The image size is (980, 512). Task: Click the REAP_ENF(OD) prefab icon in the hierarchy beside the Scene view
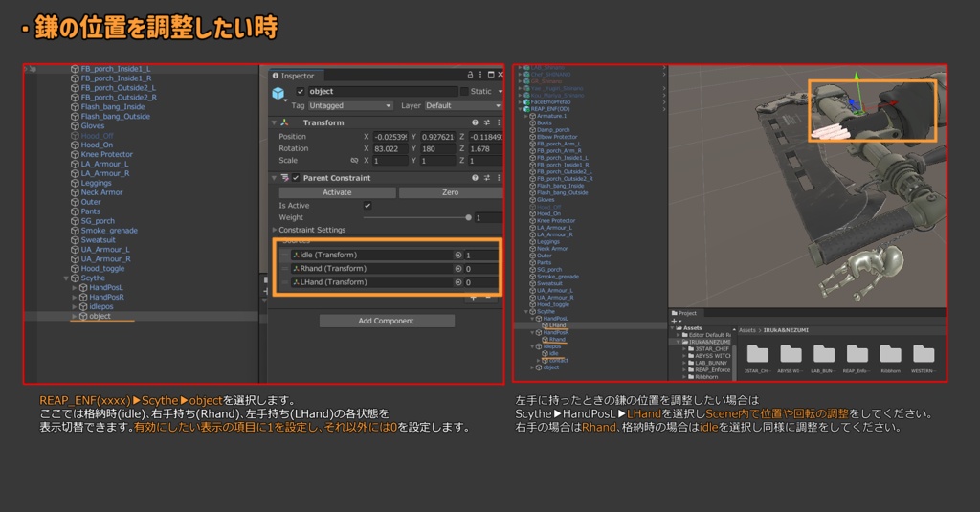pos(526,109)
